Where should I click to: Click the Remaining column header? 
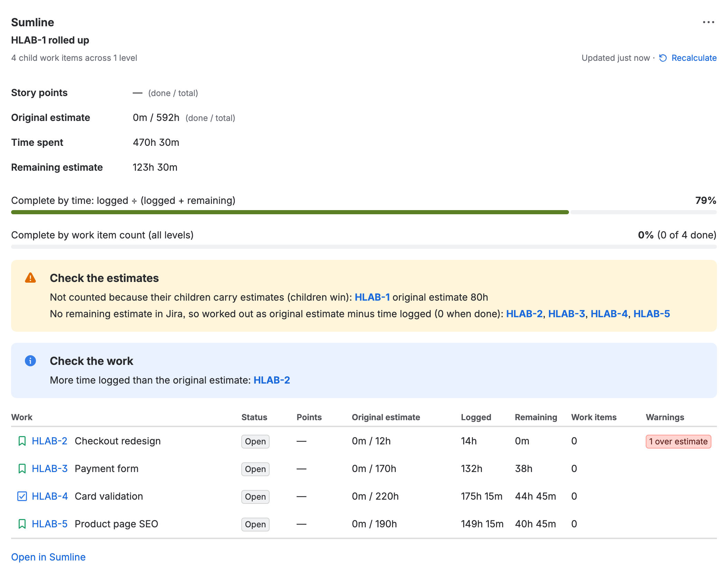point(536,417)
